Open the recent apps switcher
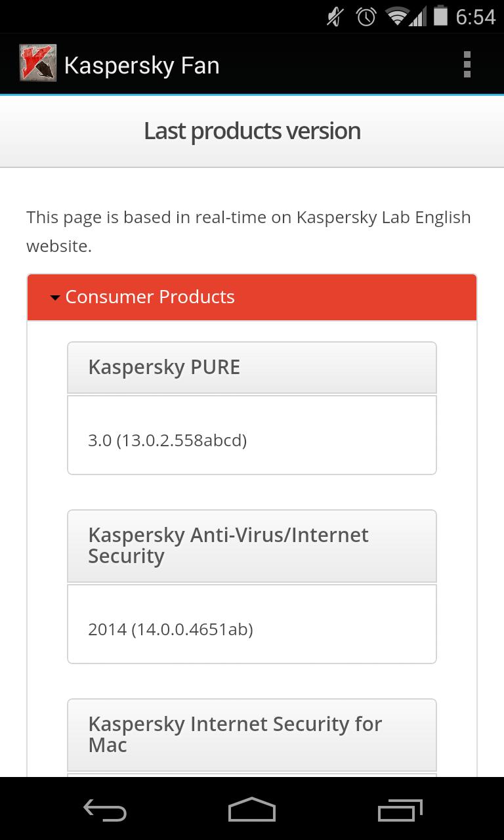 pos(400,810)
